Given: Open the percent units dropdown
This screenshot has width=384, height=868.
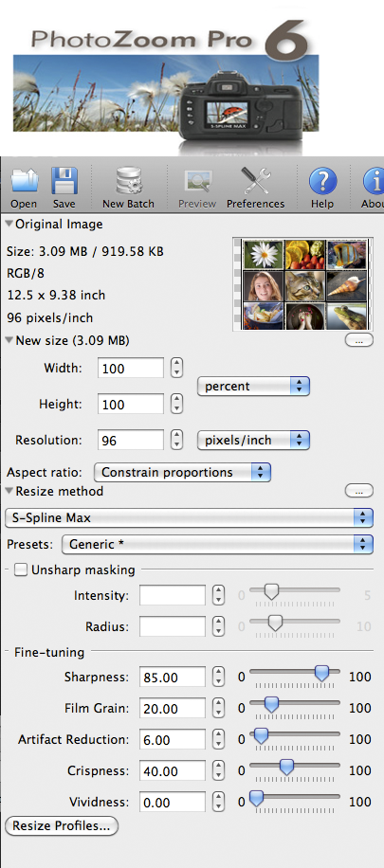Looking at the screenshot, I should click(x=253, y=387).
